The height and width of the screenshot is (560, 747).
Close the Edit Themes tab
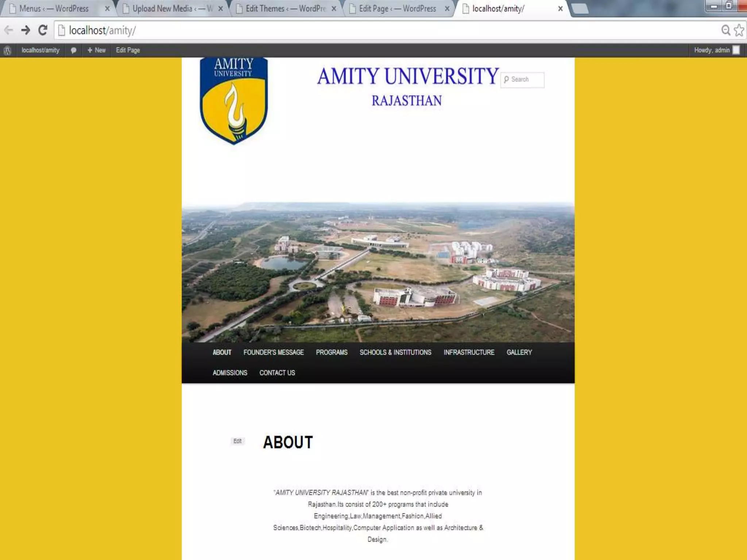click(x=334, y=9)
